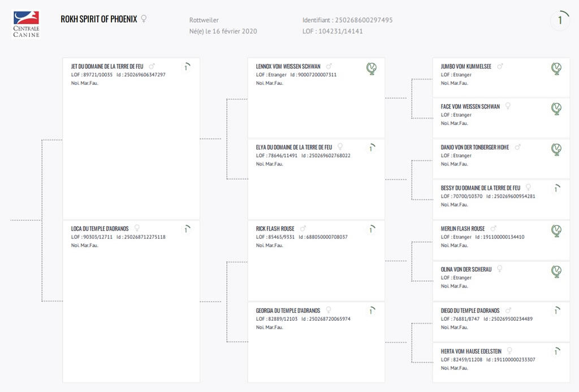
Task: Click rating badge on Diego du Temple card
Action: pyautogui.click(x=556, y=311)
